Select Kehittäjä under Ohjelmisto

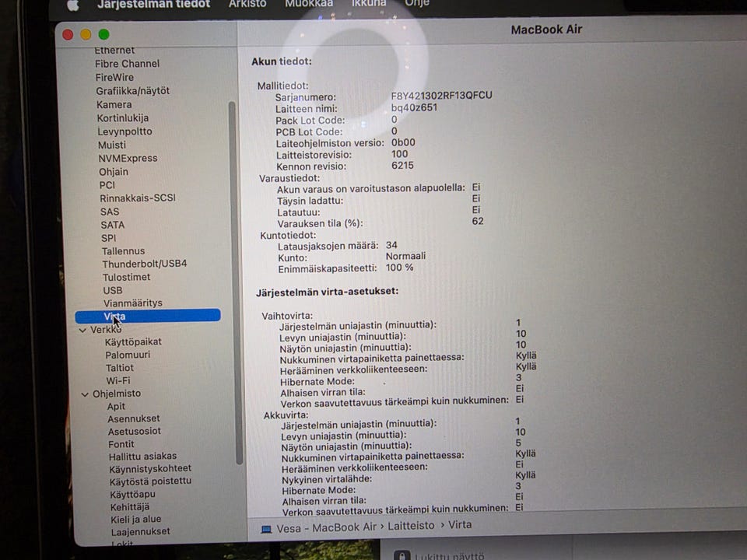[x=130, y=507]
